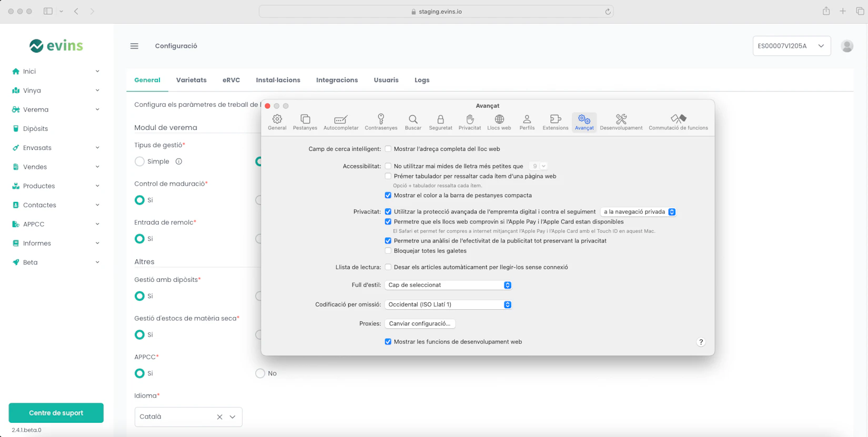Open the Contrasenyes preferences icon
Viewport: 868px width, 437px height.
pyautogui.click(x=381, y=122)
